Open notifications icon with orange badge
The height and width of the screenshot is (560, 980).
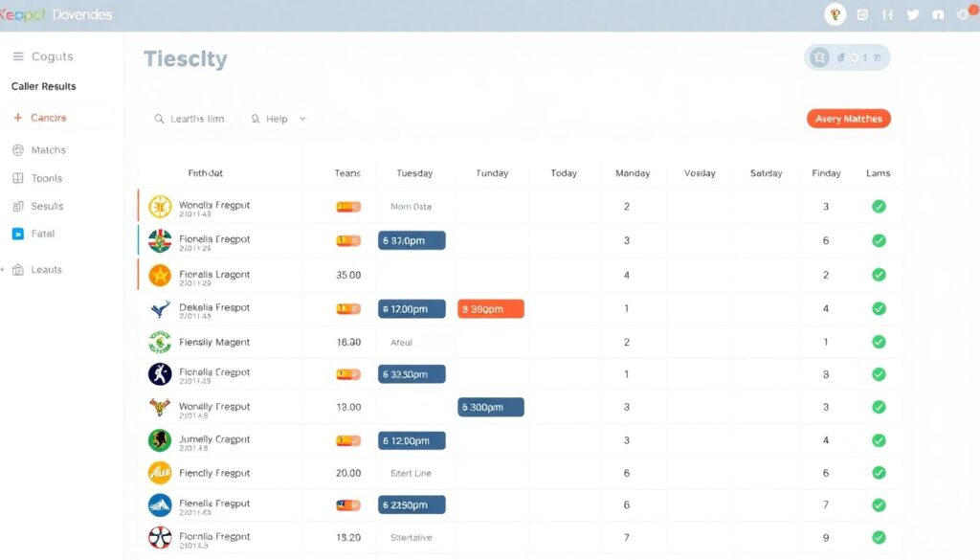(x=963, y=14)
